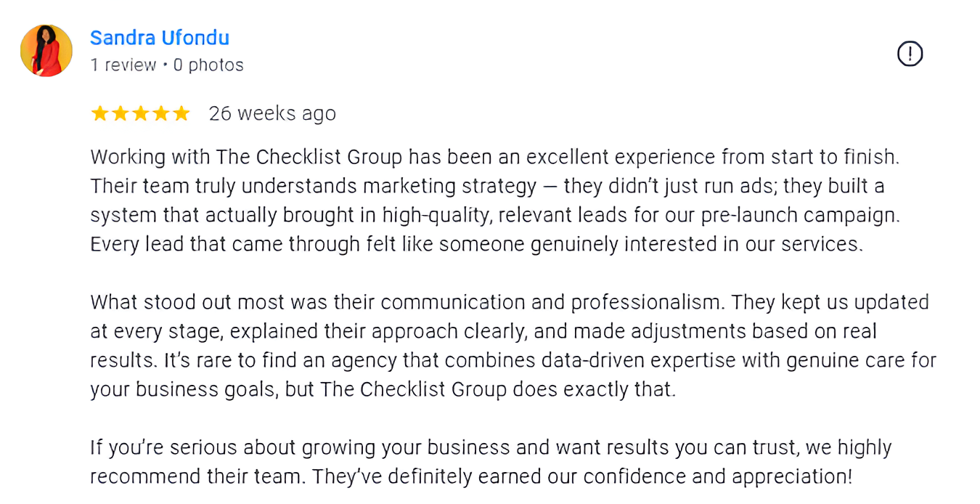This screenshot has height=504, width=980.
Task: Click the line "Every lead that came through"
Action: click(x=477, y=245)
